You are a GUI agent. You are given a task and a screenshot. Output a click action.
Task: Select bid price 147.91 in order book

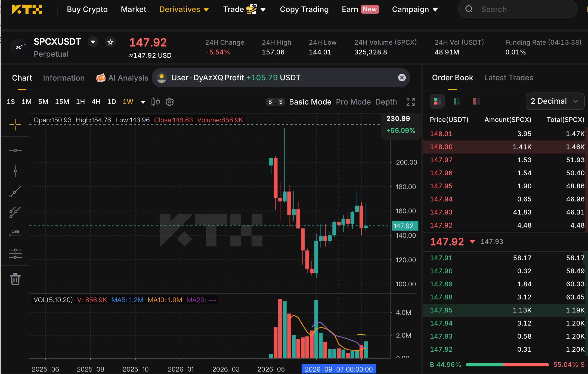pos(441,258)
